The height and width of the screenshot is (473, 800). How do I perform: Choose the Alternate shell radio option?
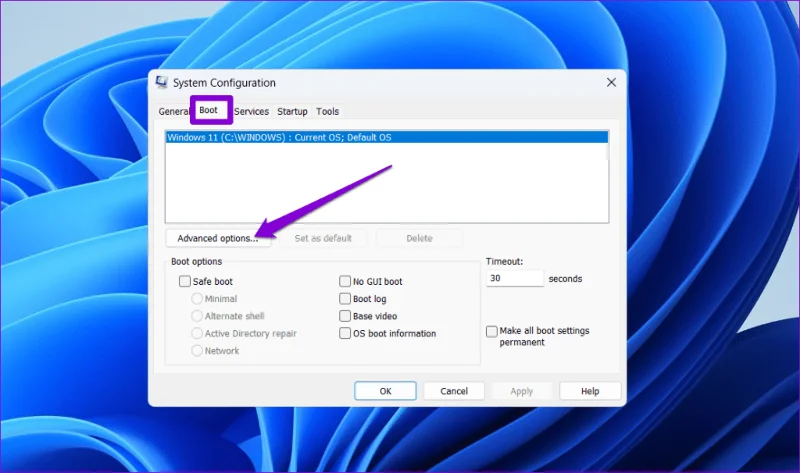pos(197,316)
